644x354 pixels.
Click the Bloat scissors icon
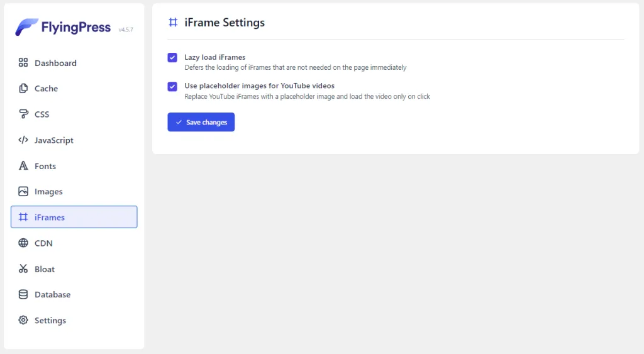coord(23,269)
